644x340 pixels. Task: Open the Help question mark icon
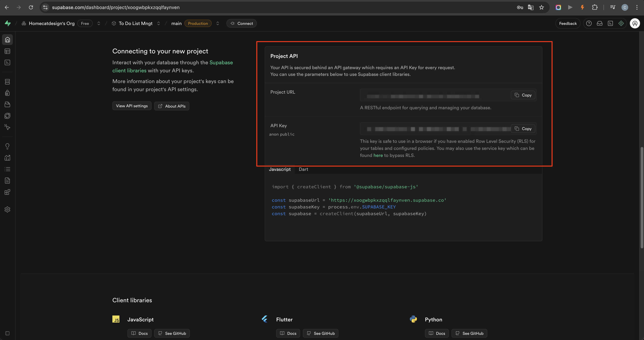589,23
